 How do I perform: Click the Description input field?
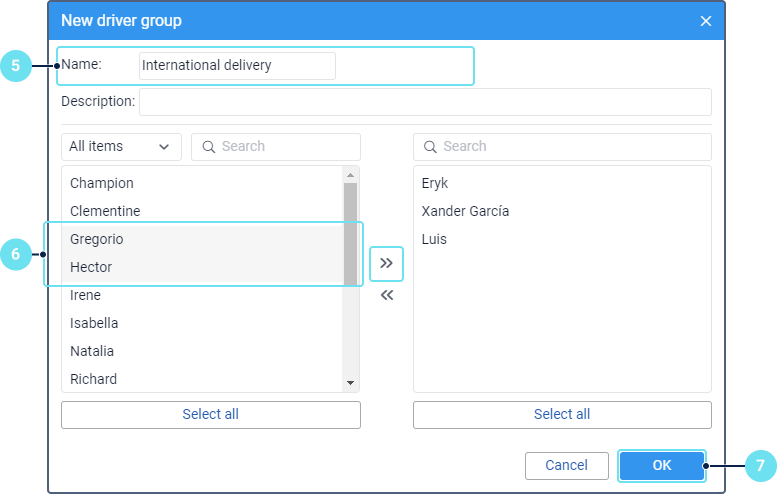point(425,102)
